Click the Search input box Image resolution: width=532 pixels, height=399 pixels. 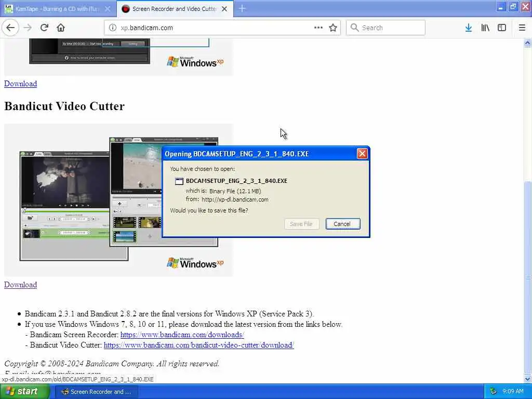point(385,28)
